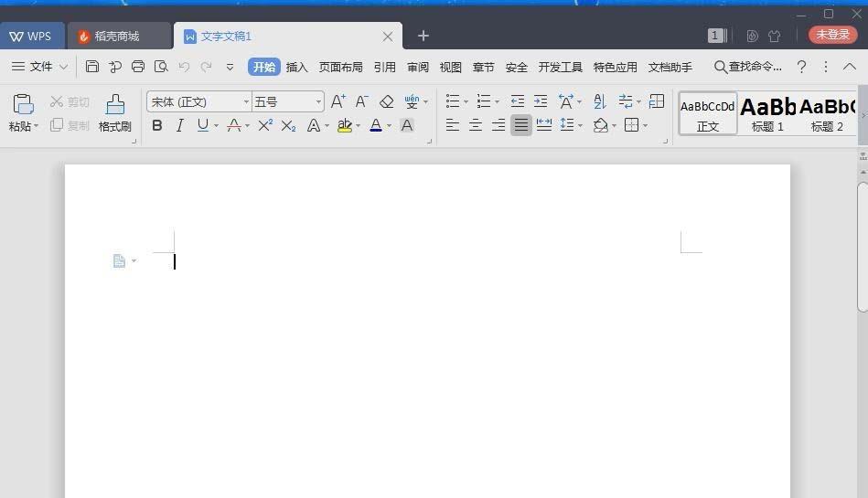Click the WPS home button
Screen dimensions: 868x498
(31, 36)
